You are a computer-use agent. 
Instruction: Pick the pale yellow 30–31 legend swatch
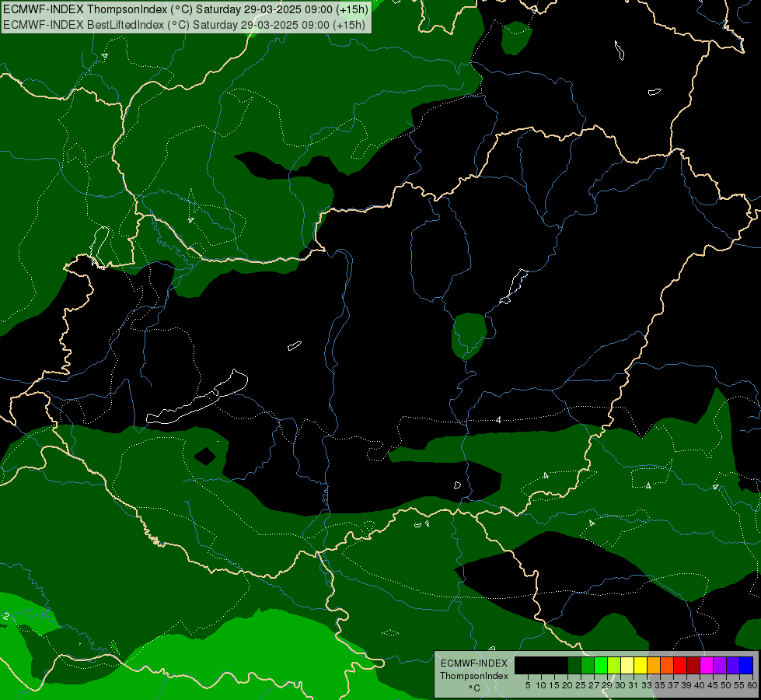point(627,665)
